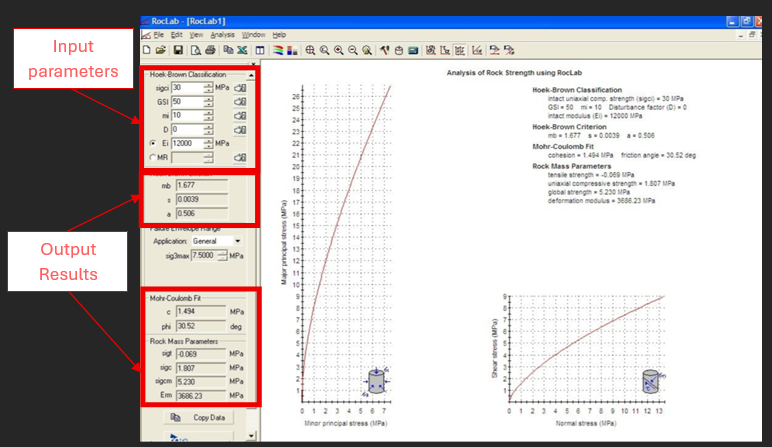Viewport: 772px width, 447px height.
Task: Click the sigci spin arrows
Action: [208, 88]
